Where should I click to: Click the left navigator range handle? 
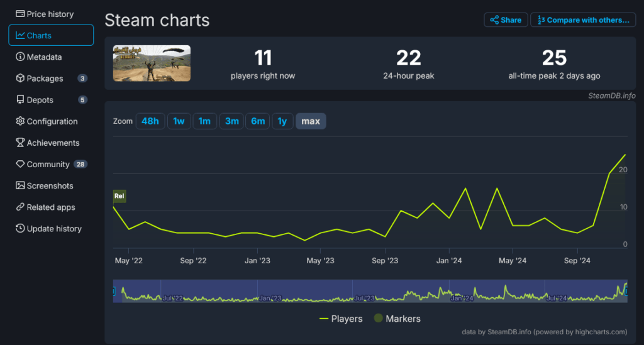click(x=114, y=291)
